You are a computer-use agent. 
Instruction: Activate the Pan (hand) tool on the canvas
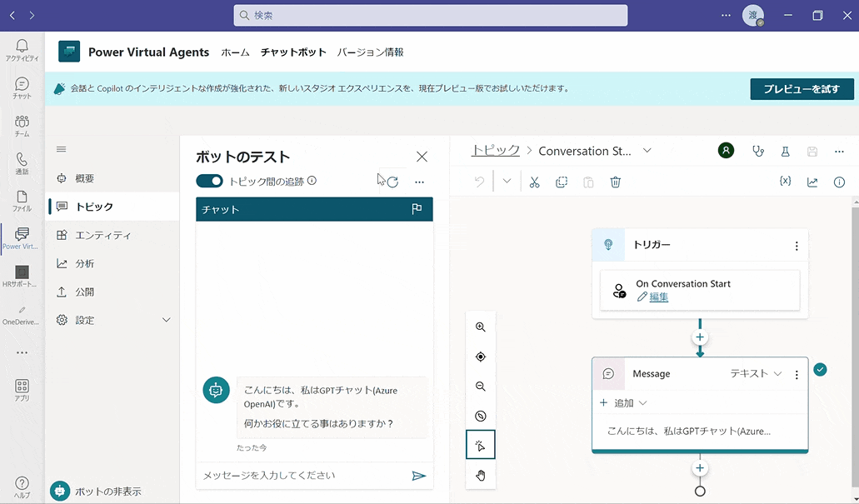tap(480, 475)
